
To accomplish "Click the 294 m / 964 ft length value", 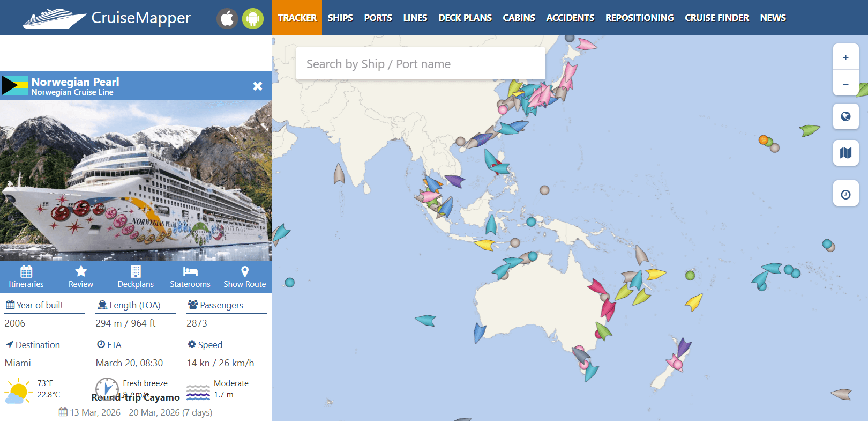I will 125,323.
